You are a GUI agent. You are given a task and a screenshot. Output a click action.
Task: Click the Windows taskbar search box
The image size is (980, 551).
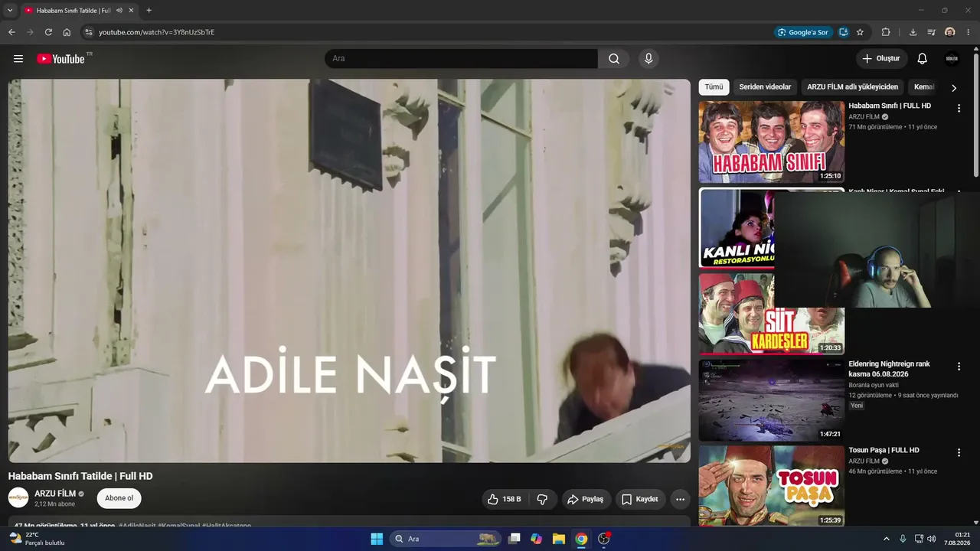[446, 539]
